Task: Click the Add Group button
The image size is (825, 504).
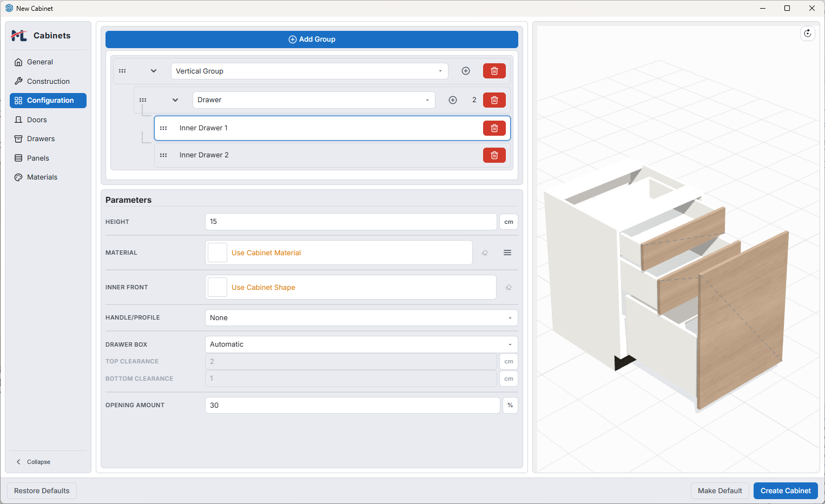Action: click(x=312, y=39)
